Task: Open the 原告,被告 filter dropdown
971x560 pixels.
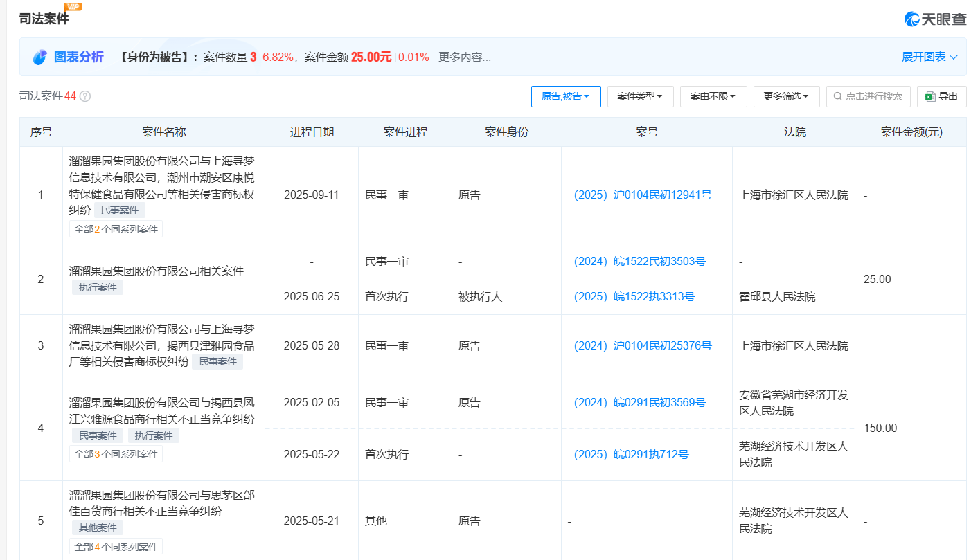Action: pos(566,96)
